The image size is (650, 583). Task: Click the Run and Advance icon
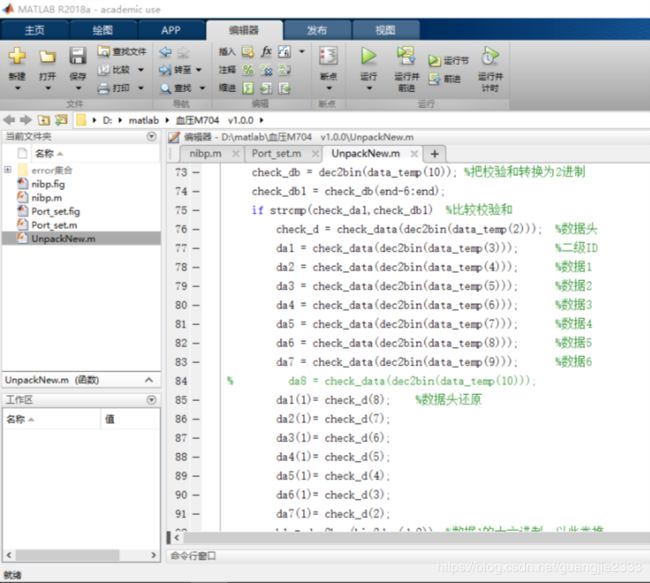[406, 56]
